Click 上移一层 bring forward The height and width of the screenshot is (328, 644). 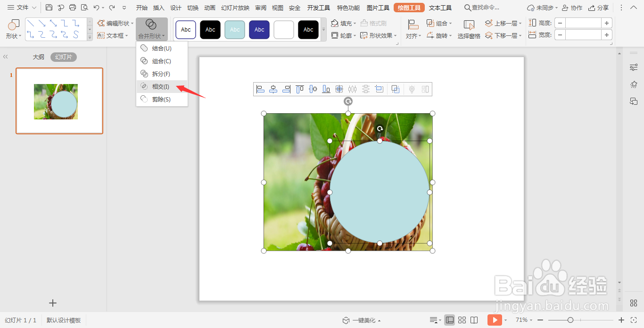click(x=503, y=23)
